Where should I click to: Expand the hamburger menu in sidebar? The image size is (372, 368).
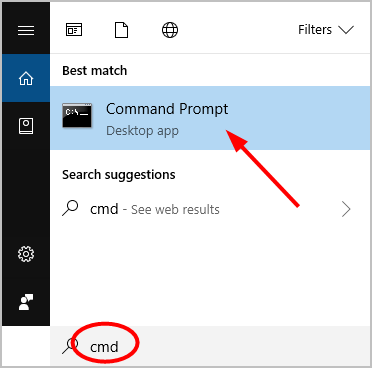[26, 30]
